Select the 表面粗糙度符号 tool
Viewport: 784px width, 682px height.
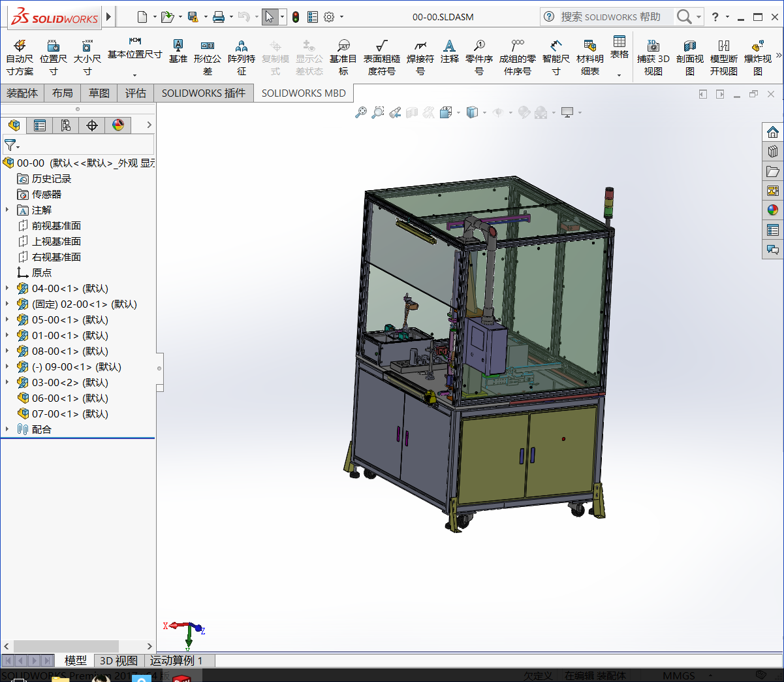(382, 58)
